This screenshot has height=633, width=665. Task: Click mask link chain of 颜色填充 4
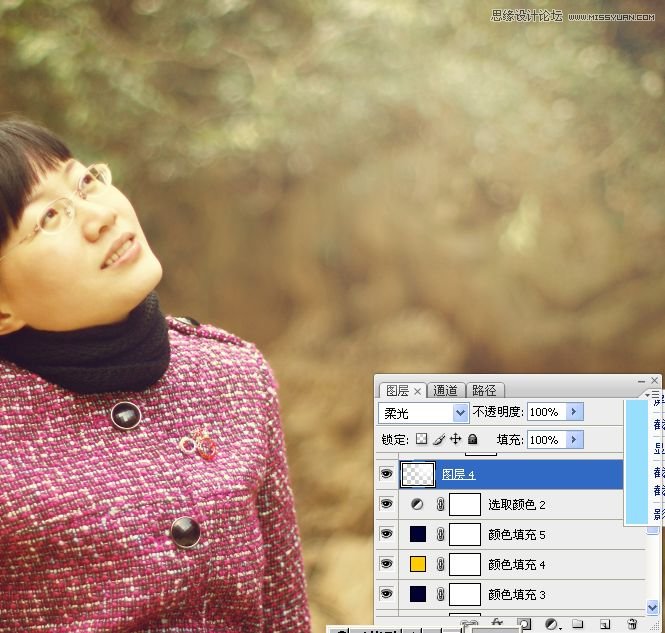[440, 564]
